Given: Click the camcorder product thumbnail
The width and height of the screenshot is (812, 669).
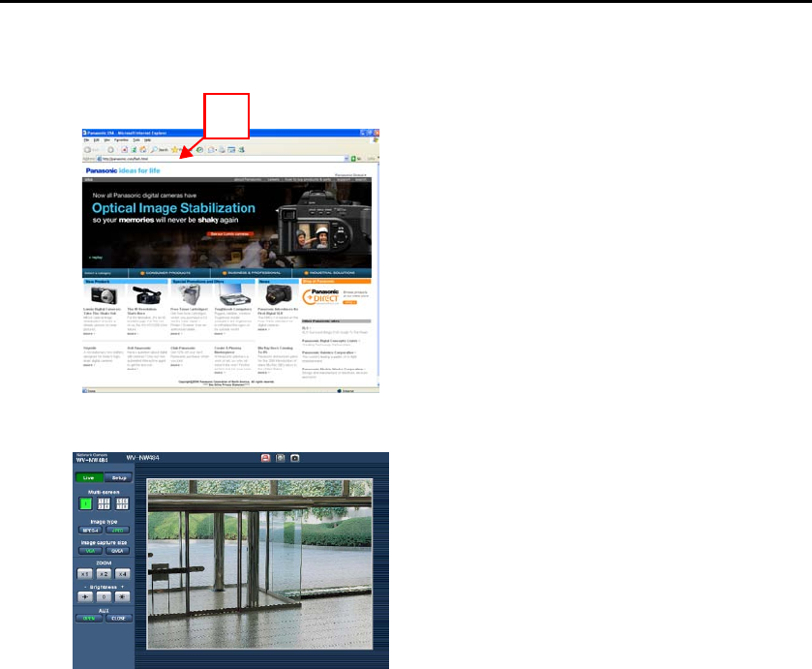Looking at the screenshot, I should click(x=147, y=295).
